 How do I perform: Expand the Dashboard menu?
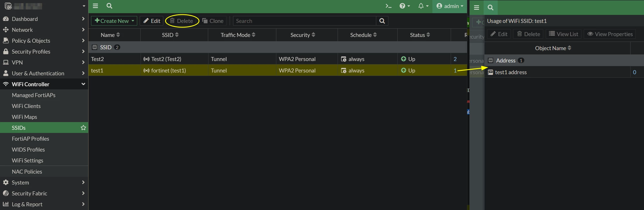[x=44, y=19]
